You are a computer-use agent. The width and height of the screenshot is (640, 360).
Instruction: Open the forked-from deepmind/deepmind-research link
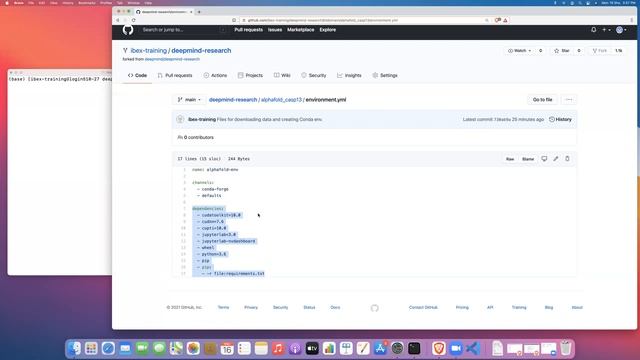tap(172, 59)
